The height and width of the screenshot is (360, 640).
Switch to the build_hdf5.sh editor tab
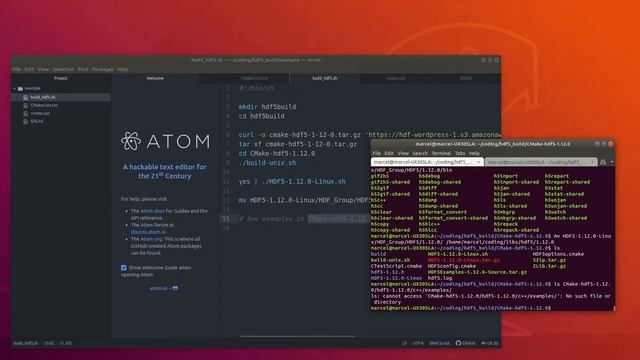[325, 78]
